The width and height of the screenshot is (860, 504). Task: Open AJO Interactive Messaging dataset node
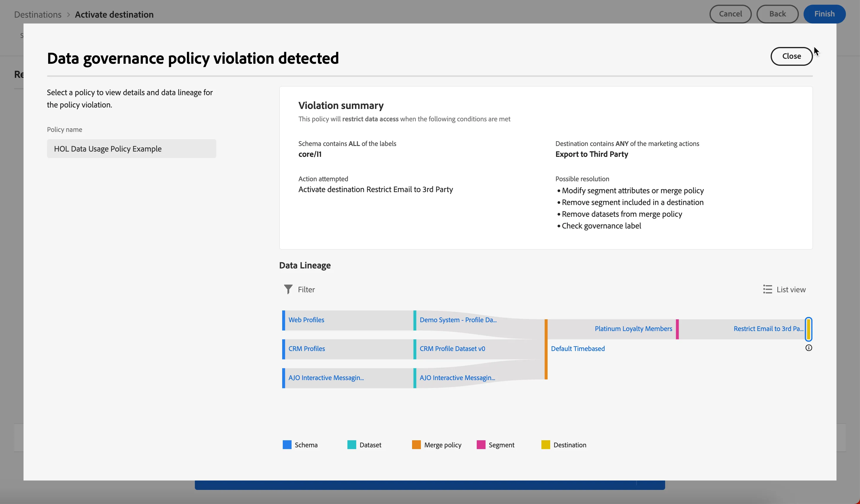coord(457,377)
